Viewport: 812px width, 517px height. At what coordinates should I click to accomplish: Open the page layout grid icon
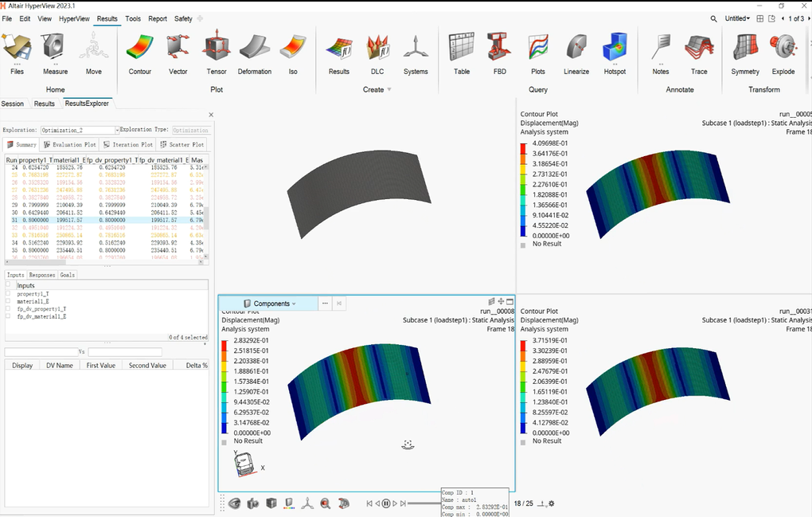[759, 18]
